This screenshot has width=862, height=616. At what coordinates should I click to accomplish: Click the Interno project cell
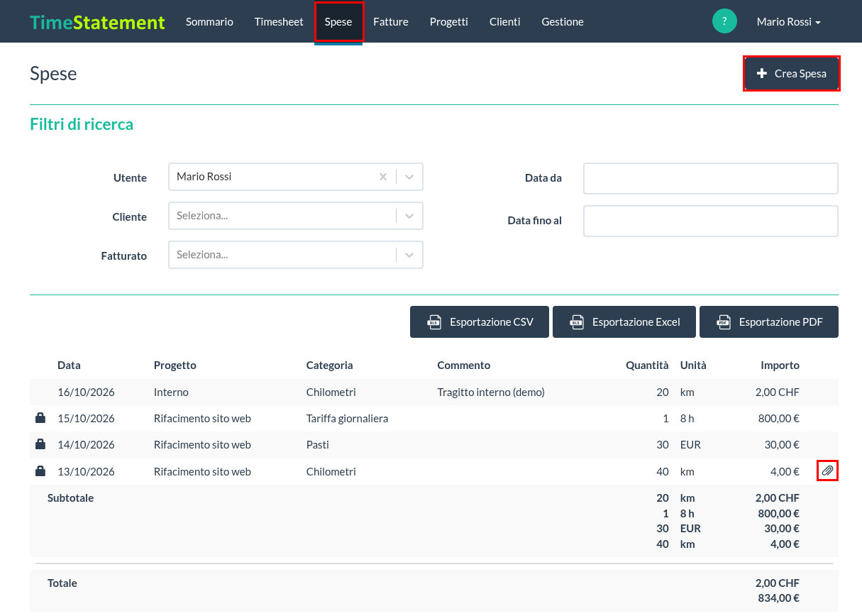171,392
